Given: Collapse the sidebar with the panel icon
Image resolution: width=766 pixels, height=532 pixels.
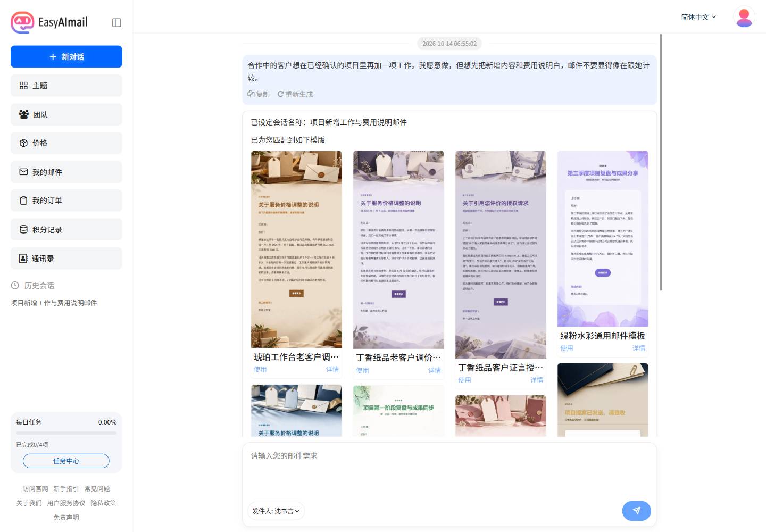Looking at the screenshot, I should click(x=117, y=22).
